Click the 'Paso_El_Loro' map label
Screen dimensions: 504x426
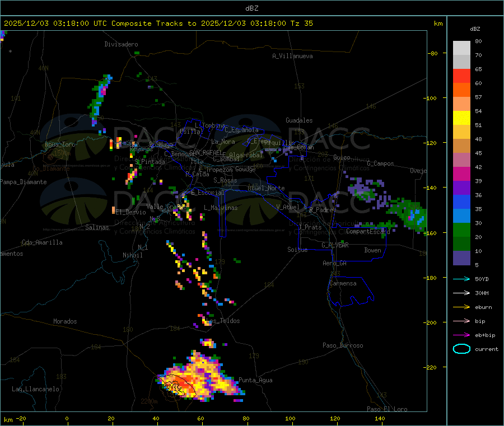pyautogui.click(x=387, y=409)
